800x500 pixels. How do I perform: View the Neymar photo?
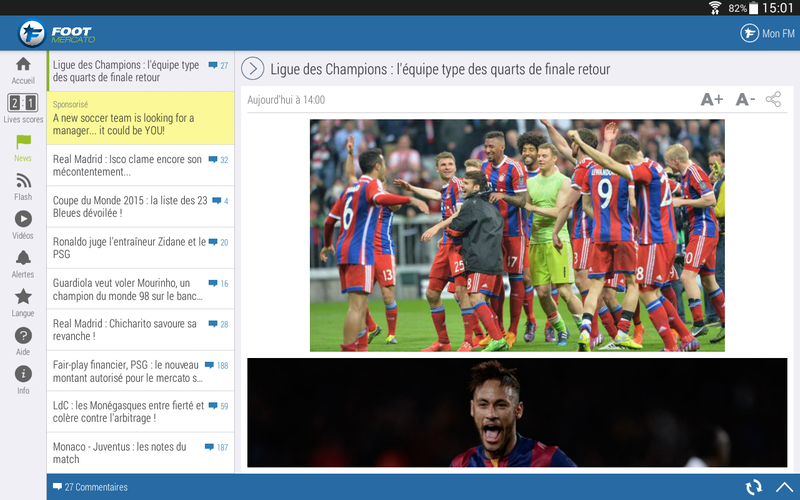click(x=517, y=412)
